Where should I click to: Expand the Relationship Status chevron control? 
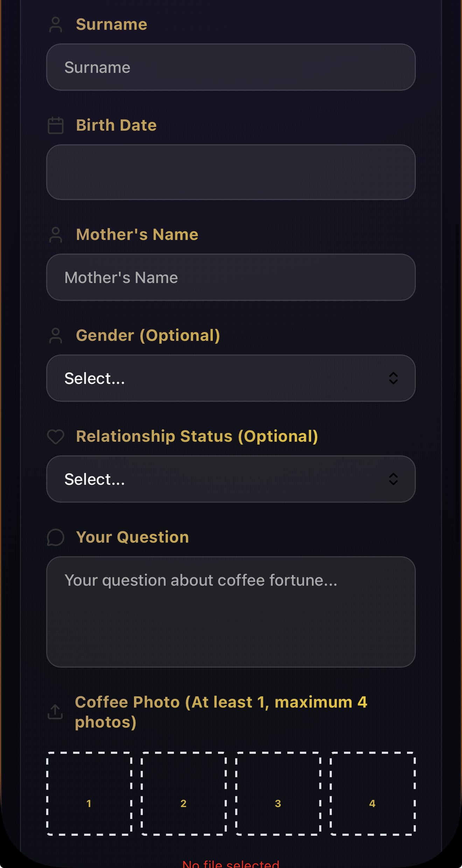click(x=393, y=479)
